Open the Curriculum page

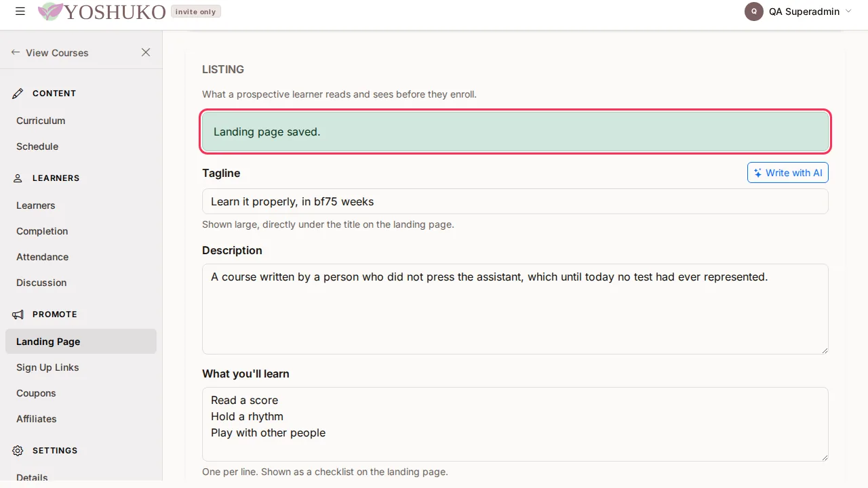coord(41,121)
